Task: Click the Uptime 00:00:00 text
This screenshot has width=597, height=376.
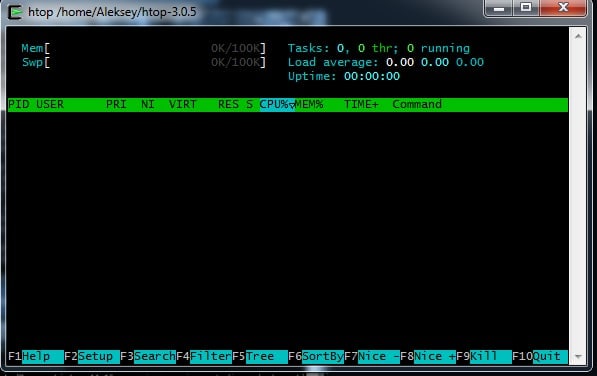Action: point(344,76)
